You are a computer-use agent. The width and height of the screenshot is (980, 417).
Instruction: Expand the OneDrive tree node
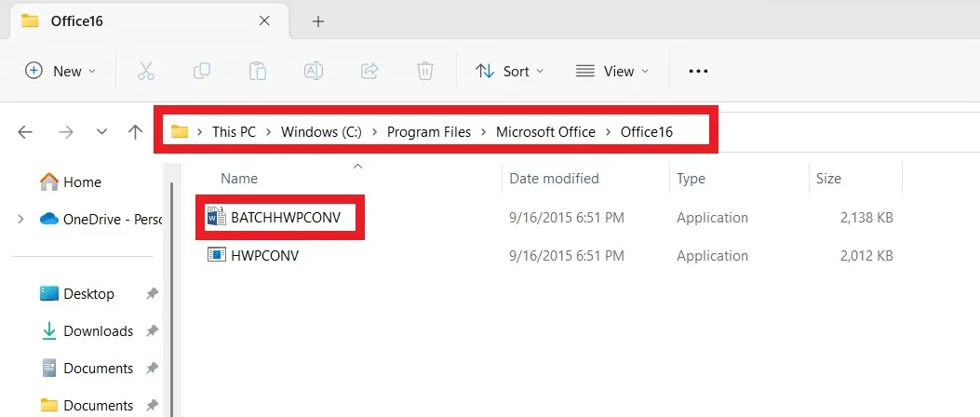20,219
